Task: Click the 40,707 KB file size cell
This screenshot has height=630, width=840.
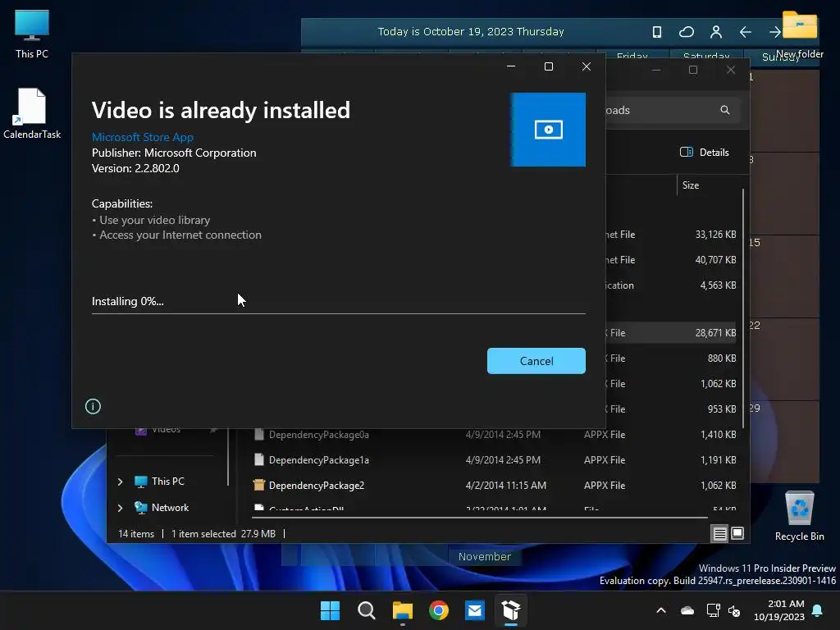Action: [715, 260]
